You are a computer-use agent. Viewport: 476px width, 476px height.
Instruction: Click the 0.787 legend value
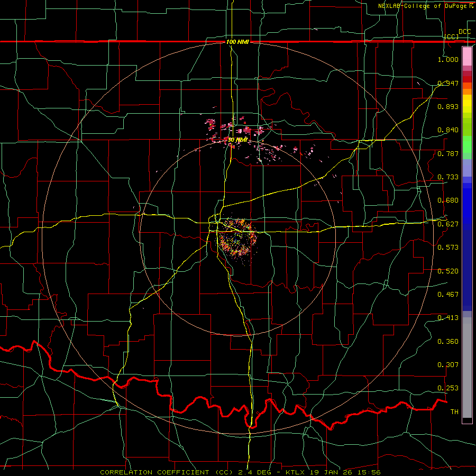[448, 153]
